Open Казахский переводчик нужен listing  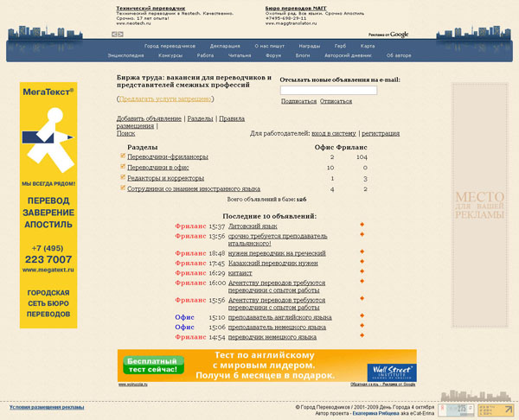tap(273, 264)
